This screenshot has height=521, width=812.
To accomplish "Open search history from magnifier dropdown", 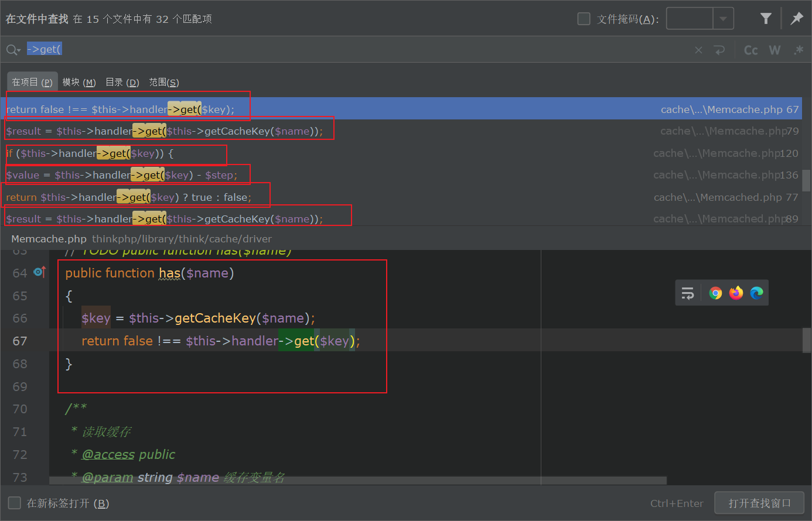I will tap(13, 50).
